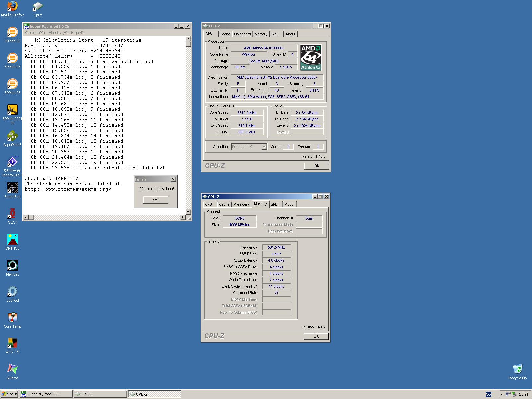Click Super PI scroll up arrow
532x399 pixels.
point(188,39)
